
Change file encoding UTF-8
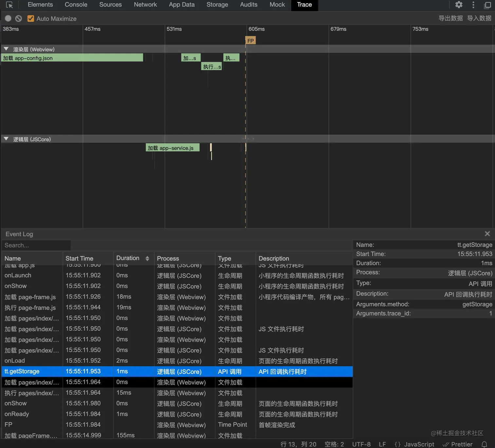(361, 444)
